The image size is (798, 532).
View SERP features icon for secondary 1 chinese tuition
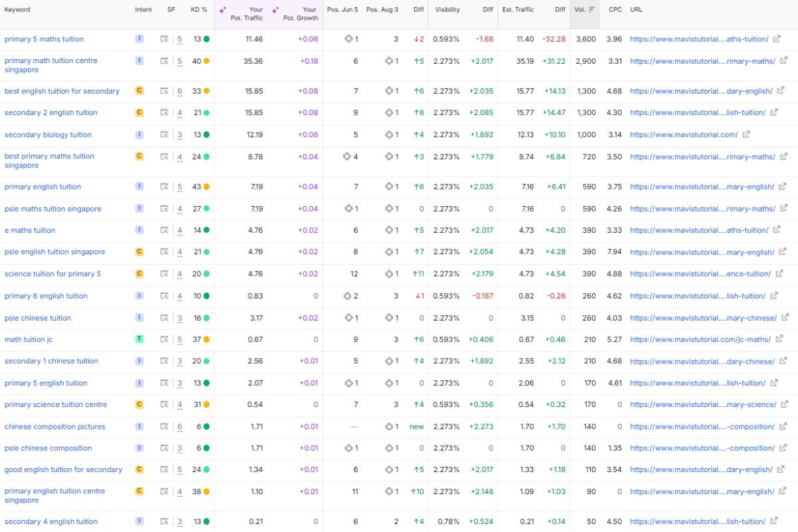[x=164, y=362]
